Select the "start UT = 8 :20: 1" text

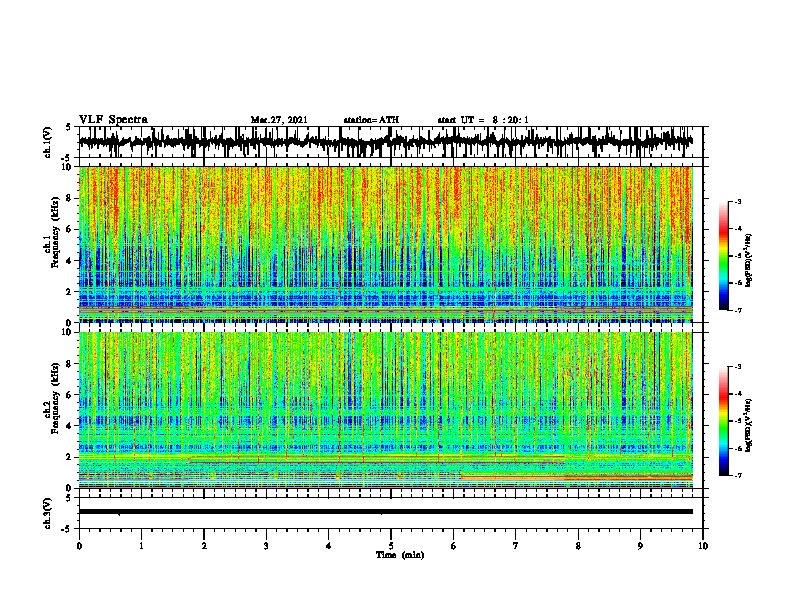(x=483, y=120)
